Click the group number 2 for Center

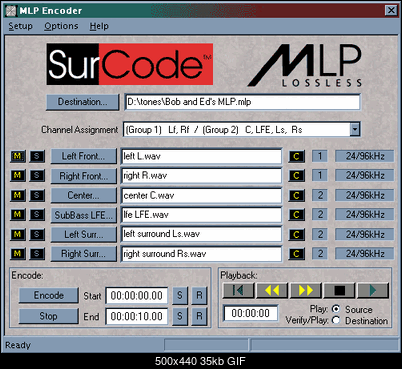(320, 195)
